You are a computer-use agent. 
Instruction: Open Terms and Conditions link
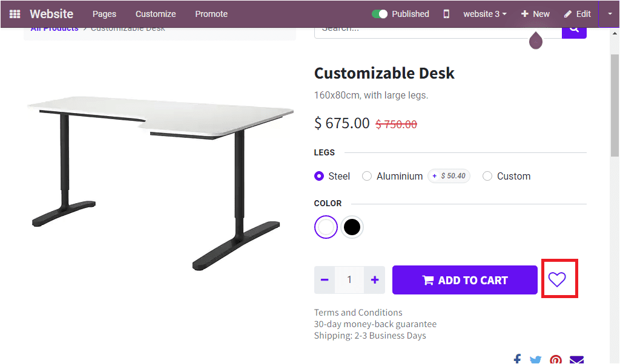(x=358, y=313)
